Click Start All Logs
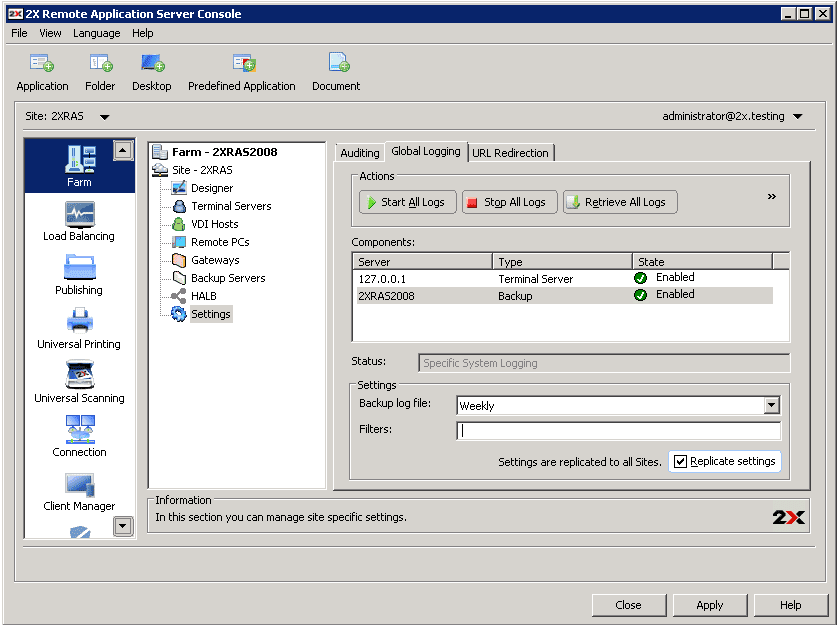837x625 pixels. coord(407,202)
